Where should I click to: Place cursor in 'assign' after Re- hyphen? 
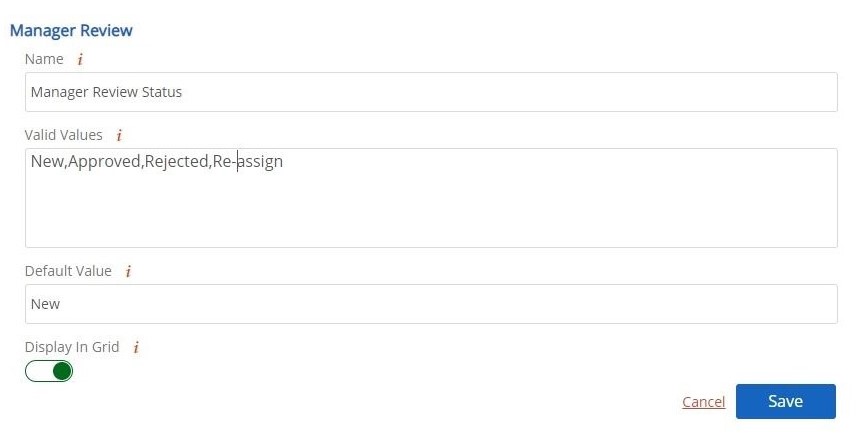tap(261, 162)
